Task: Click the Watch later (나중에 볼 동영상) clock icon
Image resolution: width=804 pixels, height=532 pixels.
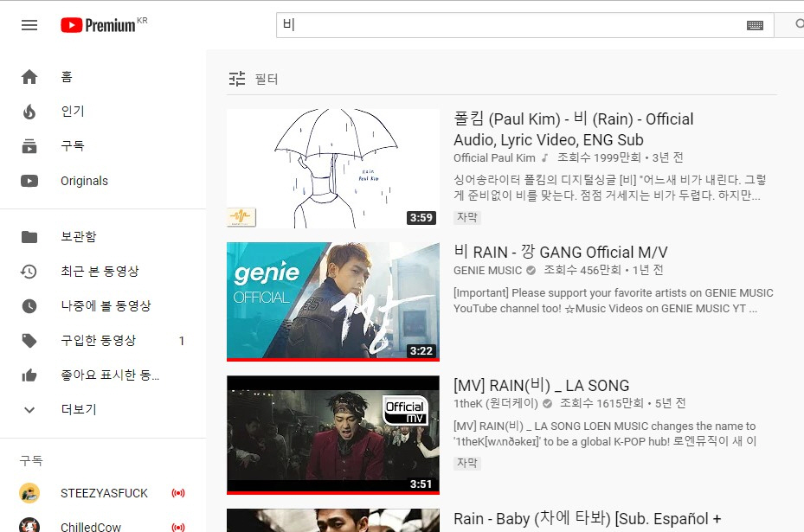Action: (x=29, y=306)
